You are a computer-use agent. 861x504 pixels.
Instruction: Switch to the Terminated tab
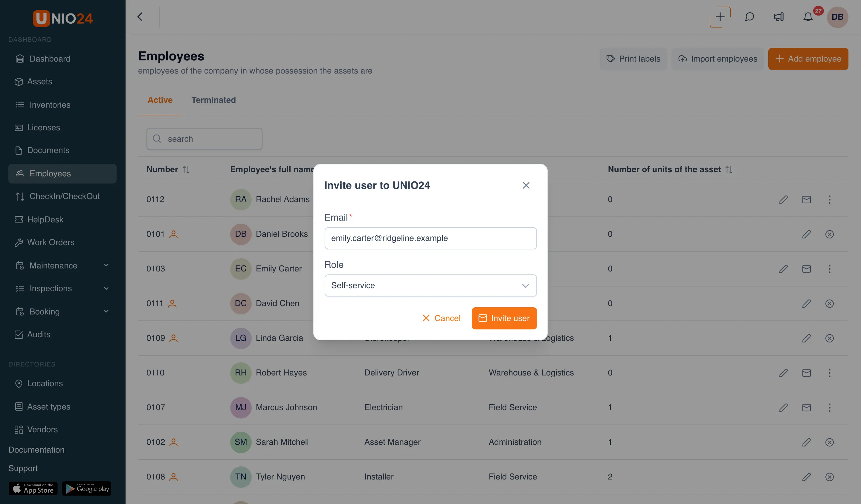(x=213, y=100)
